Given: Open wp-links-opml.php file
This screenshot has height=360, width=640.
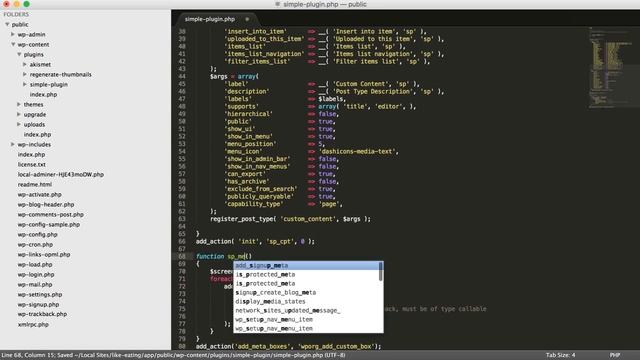Looking at the screenshot, I should point(44,254).
